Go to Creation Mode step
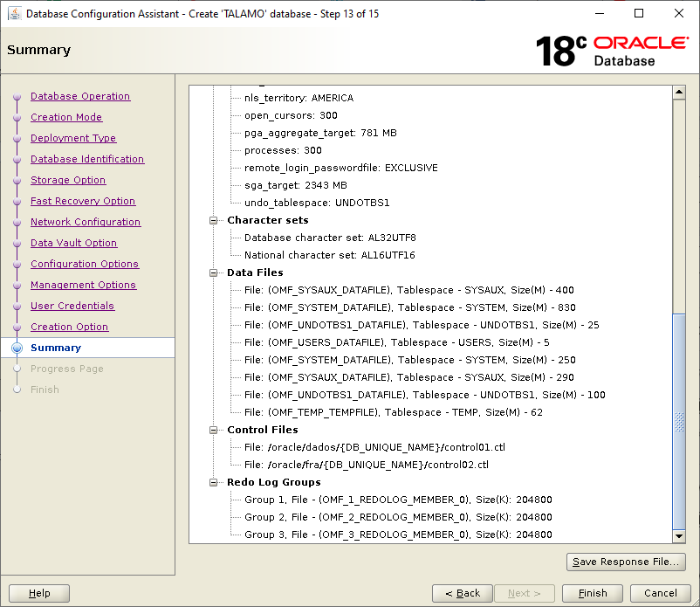 point(66,117)
